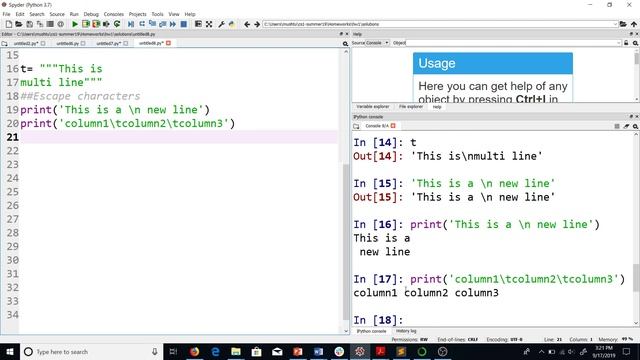Click the Save all files icon
This screenshot has width=640, height=360.
coord(40,24)
